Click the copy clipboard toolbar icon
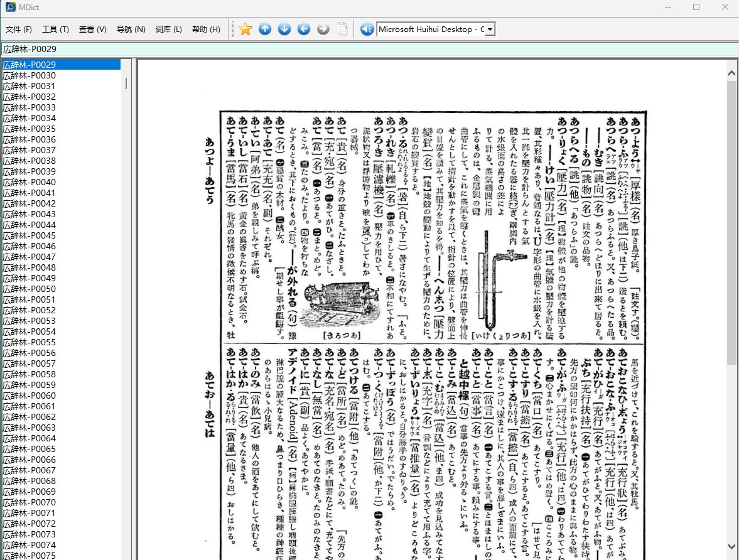The height and width of the screenshot is (560, 739). click(x=343, y=30)
